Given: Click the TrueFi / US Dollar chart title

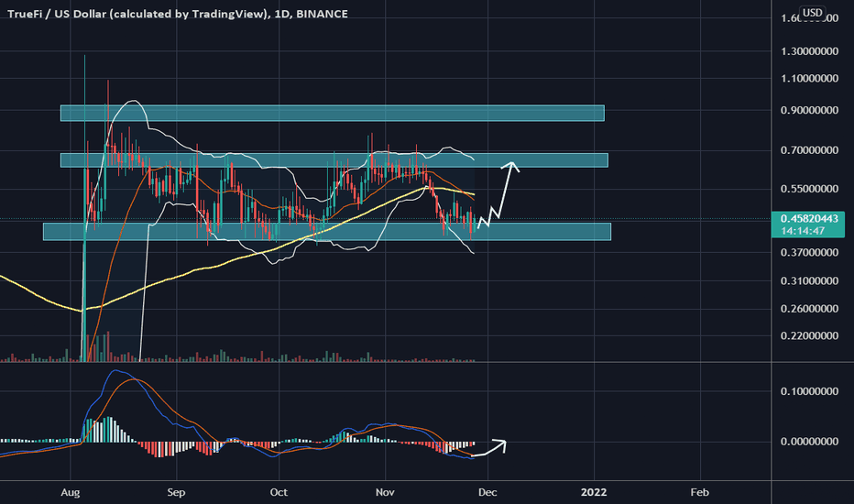Looking at the screenshot, I should click(178, 14).
